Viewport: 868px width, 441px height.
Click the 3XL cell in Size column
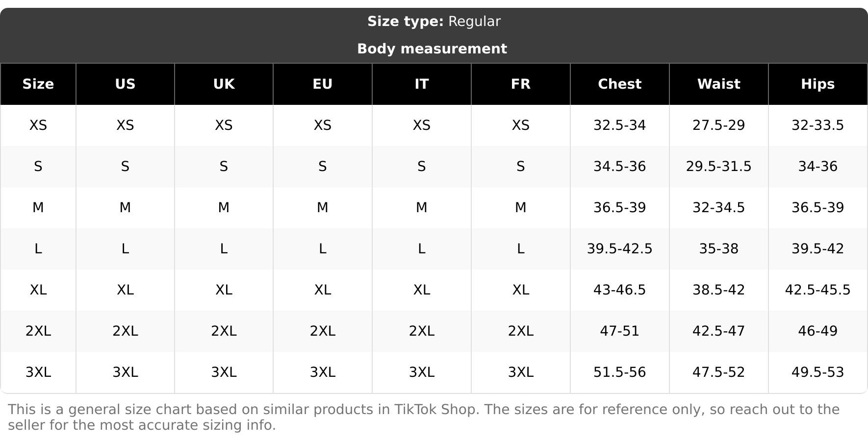point(38,372)
